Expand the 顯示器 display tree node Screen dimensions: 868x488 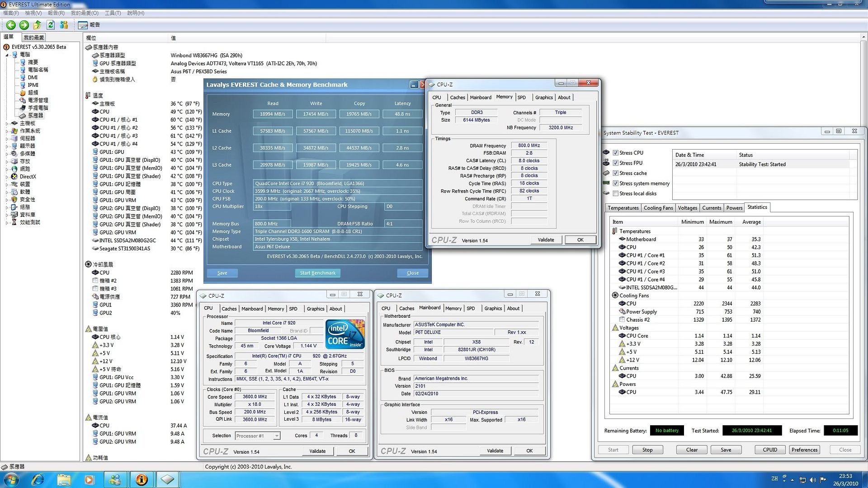click(x=7, y=146)
